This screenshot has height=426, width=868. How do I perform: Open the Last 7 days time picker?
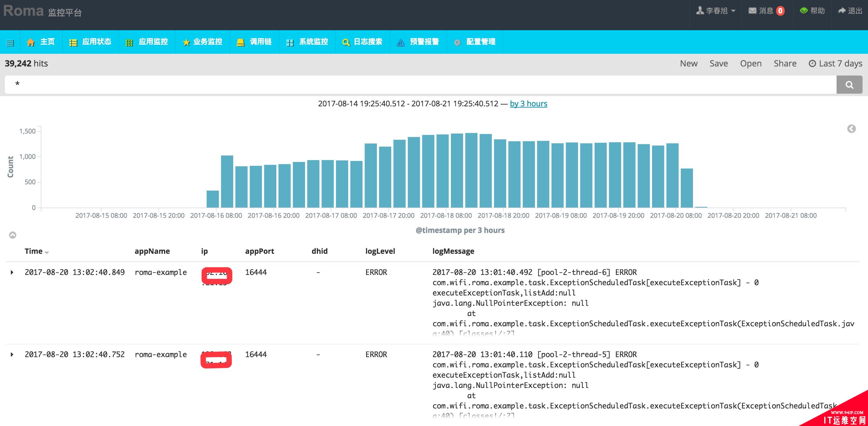pyautogui.click(x=835, y=63)
